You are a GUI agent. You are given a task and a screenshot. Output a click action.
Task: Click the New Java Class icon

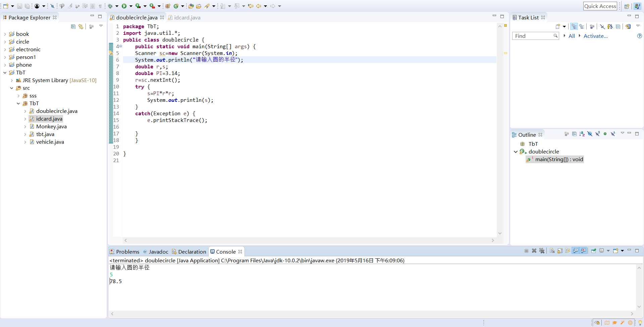tap(176, 6)
